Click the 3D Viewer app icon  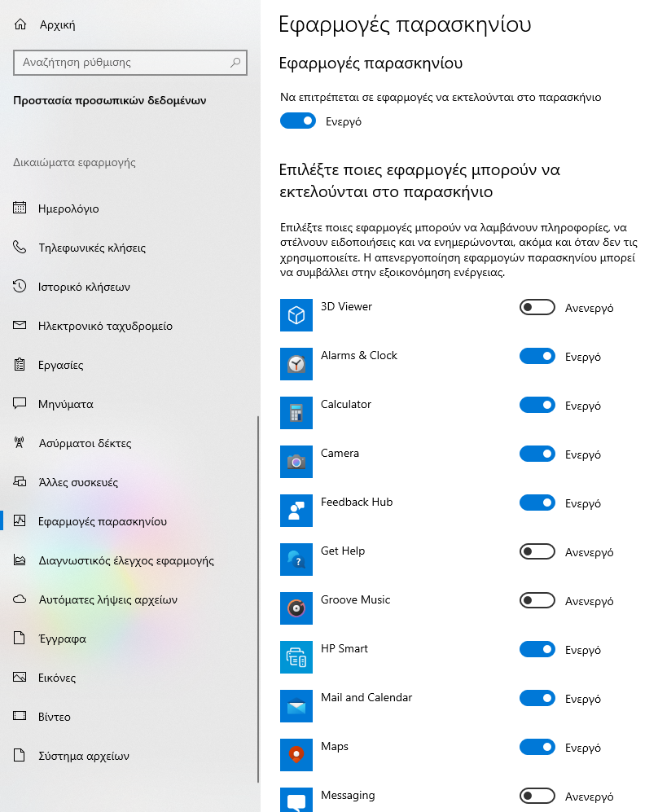click(x=296, y=315)
